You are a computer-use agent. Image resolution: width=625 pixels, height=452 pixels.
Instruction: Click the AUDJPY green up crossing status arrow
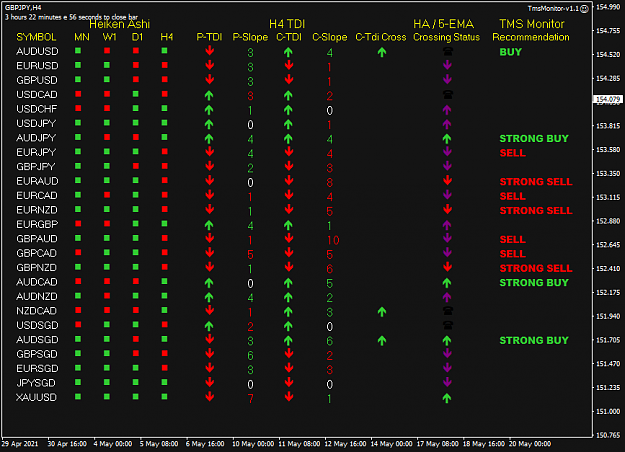447,139
